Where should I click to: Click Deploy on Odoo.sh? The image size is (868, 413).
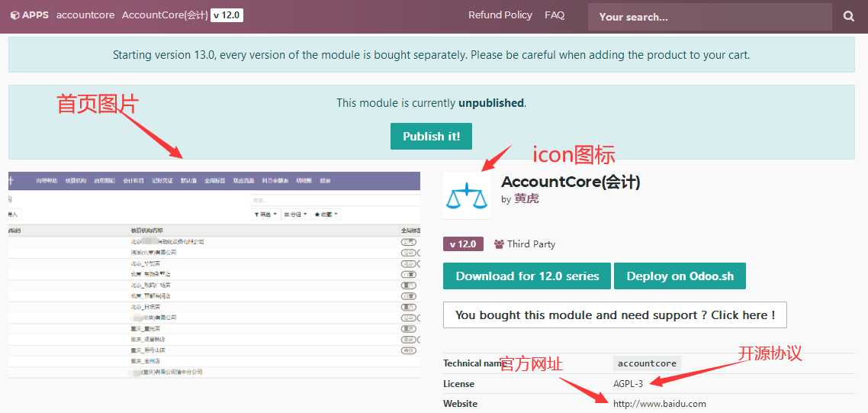coord(680,276)
